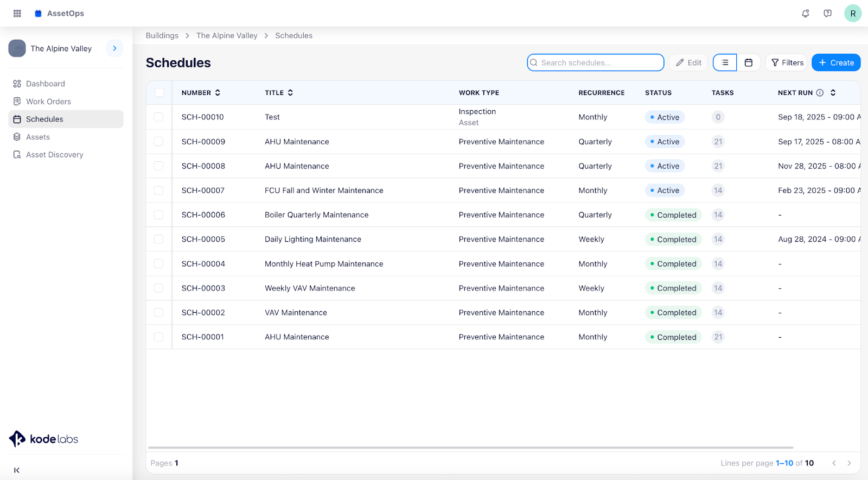The height and width of the screenshot is (480, 868).
Task: Navigate to Buildings breadcrumb
Action: click(162, 36)
